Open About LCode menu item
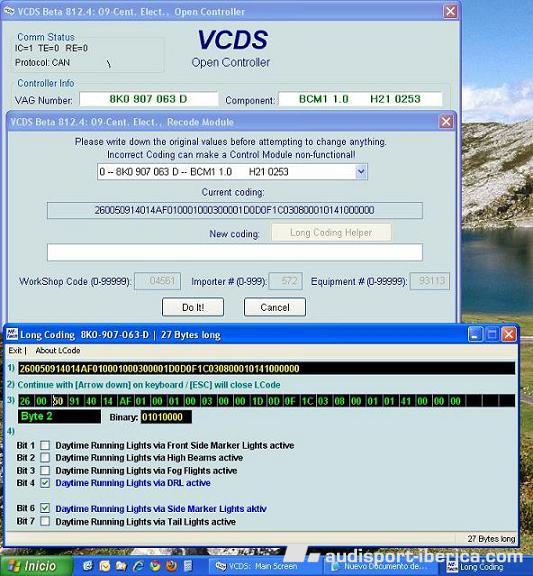The width and height of the screenshot is (533, 576). pos(58,350)
